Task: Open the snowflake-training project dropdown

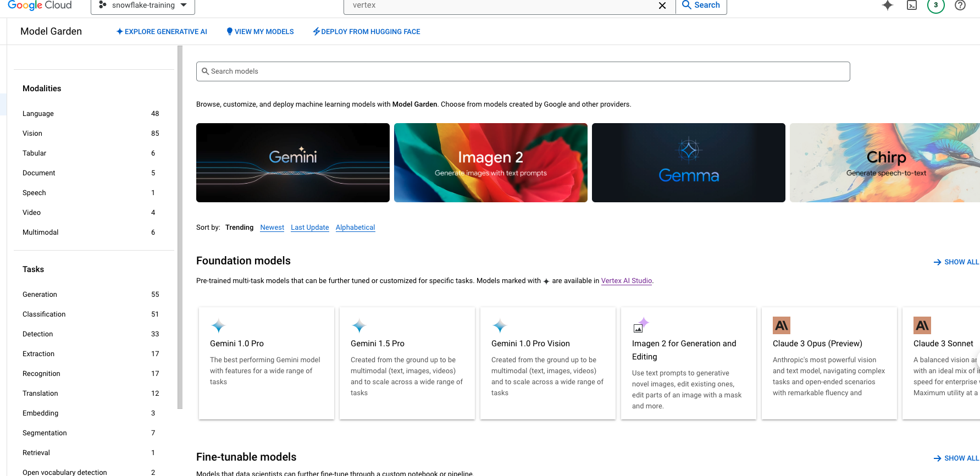Action: (x=143, y=5)
